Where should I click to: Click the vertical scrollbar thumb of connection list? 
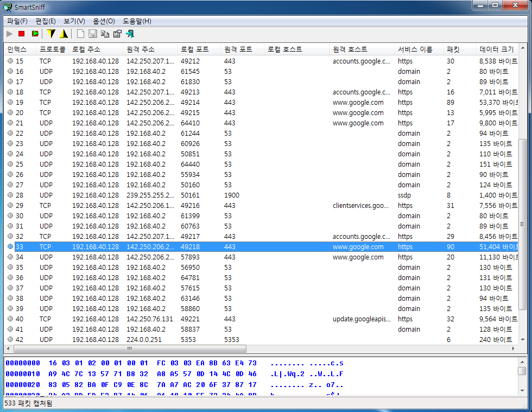pos(522,224)
